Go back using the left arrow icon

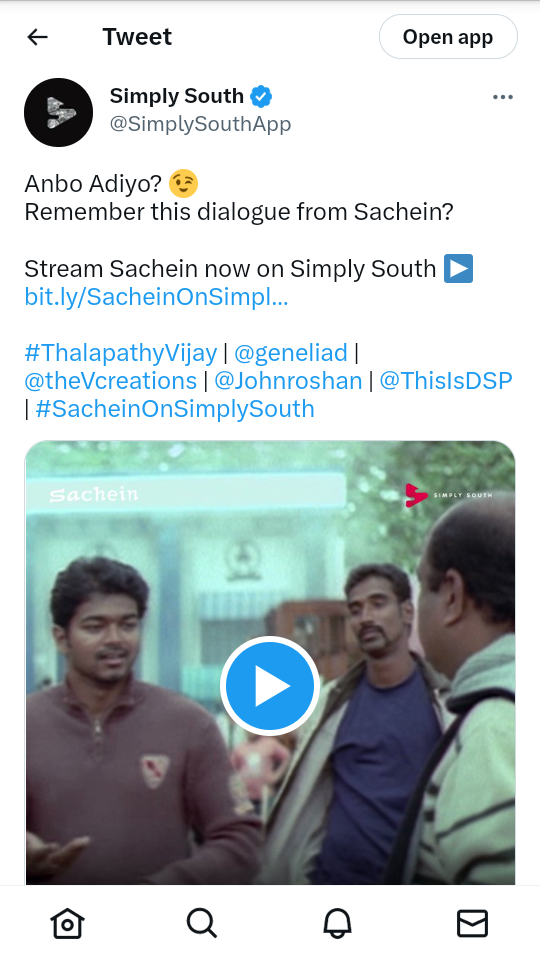tap(37, 37)
